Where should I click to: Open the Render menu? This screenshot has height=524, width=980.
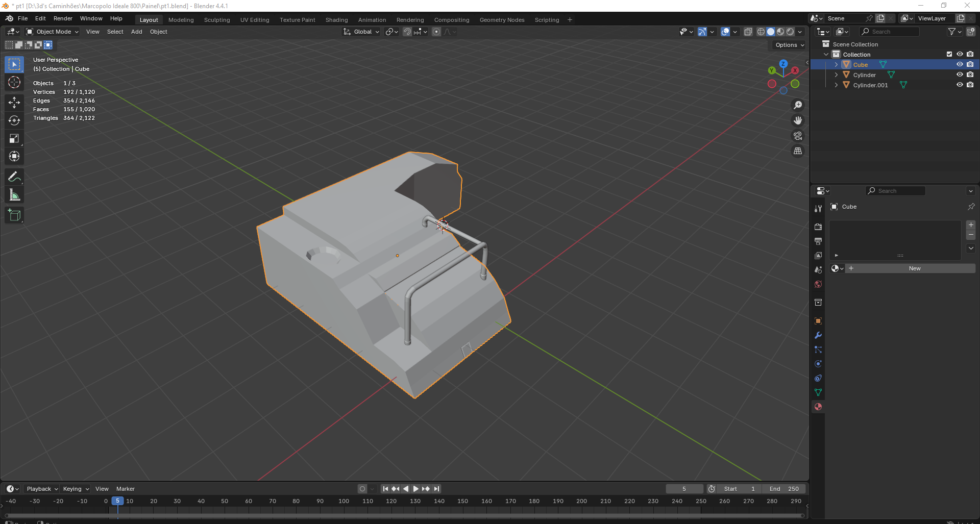(63, 18)
